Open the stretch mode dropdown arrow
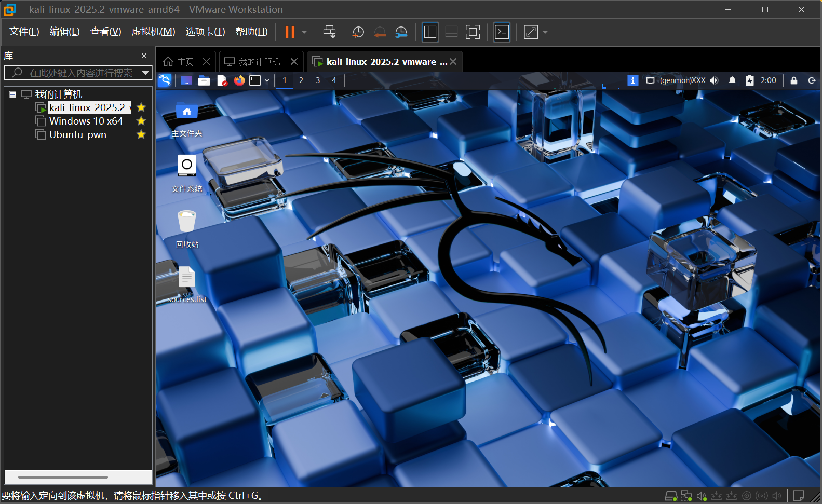822x504 pixels. [545, 32]
